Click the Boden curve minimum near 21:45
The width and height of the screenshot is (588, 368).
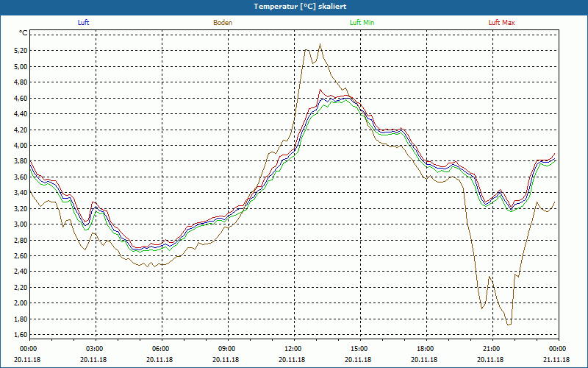click(509, 325)
